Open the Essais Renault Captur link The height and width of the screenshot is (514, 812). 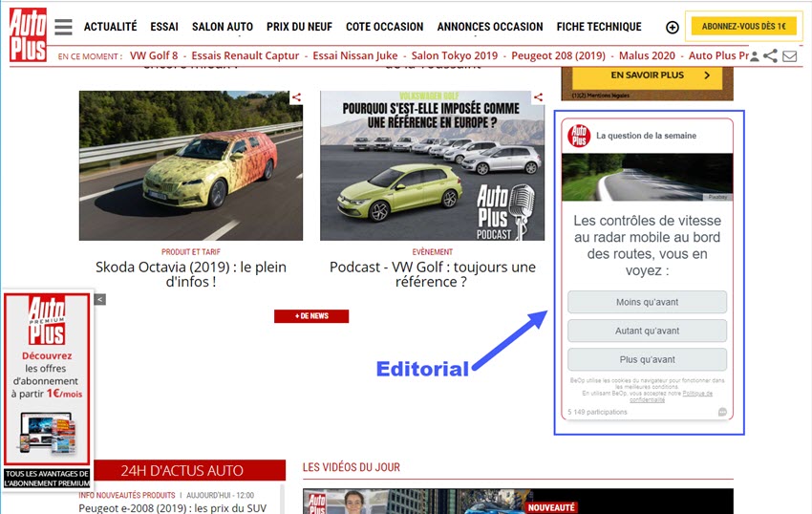pos(245,55)
